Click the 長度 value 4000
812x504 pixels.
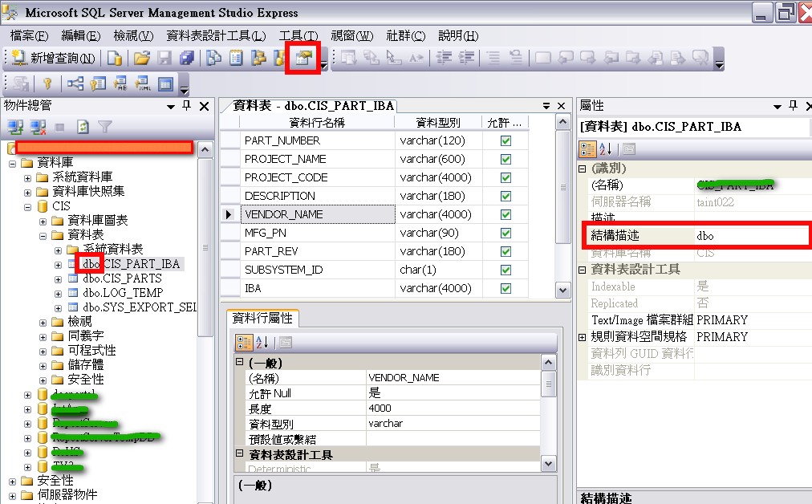click(453, 408)
